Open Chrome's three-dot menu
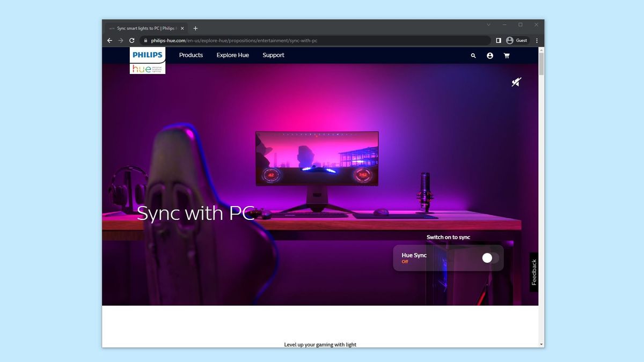This screenshot has height=362, width=644. click(536, 40)
